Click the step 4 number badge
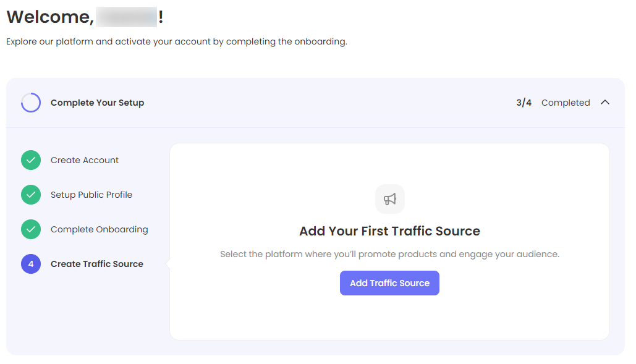The image size is (636, 364). (31, 264)
